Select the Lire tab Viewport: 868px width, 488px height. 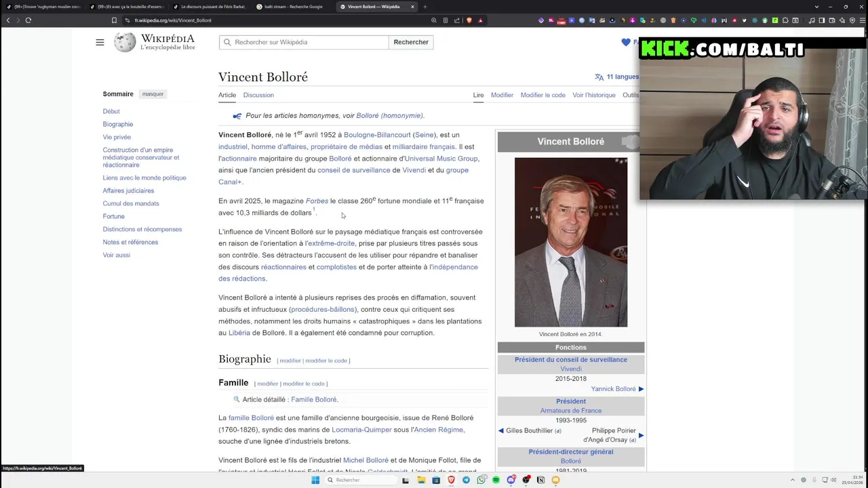pyautogui.click(x=478, y=95)
